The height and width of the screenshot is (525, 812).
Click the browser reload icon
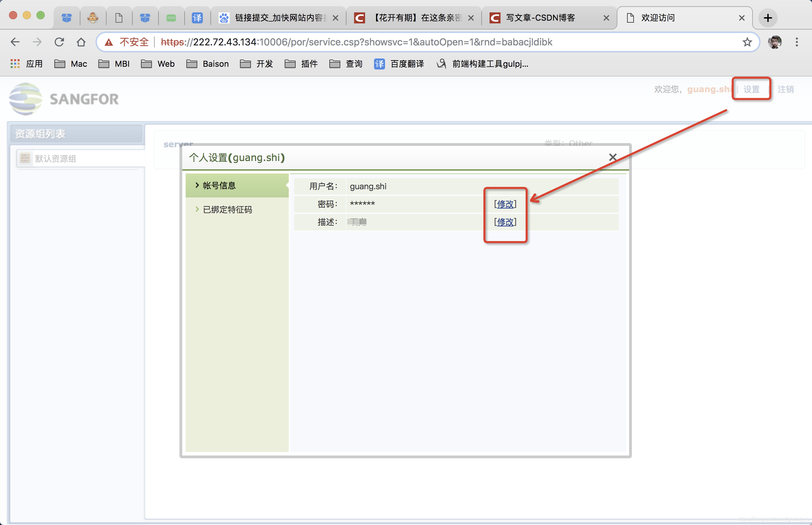pyautogui.click(x=59, y=42)
